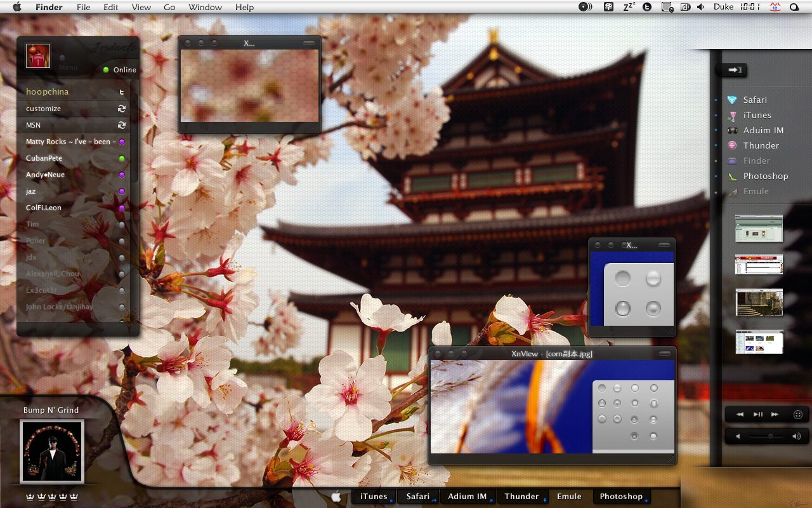Image resolution: width=812 pixels, height=508 pixels.
Task: Set rating with the fifth crown
Action: coord(74,497)
